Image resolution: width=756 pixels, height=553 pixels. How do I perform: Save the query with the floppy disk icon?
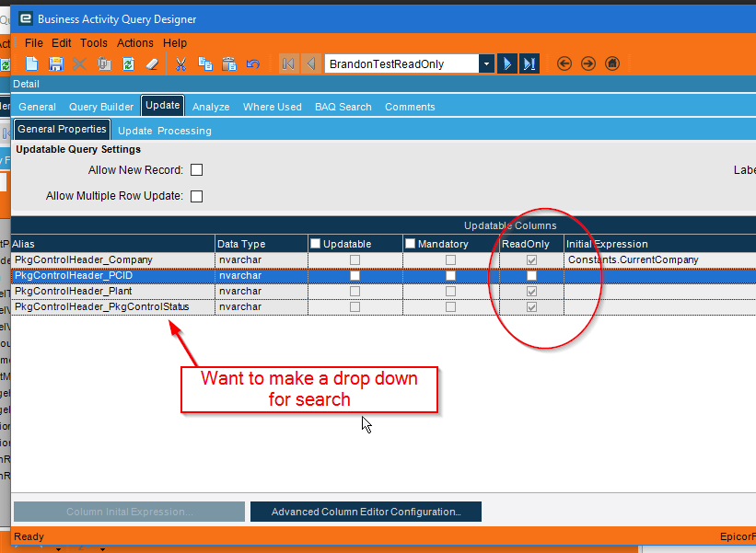pyautogui.click(x=56, y=63)
